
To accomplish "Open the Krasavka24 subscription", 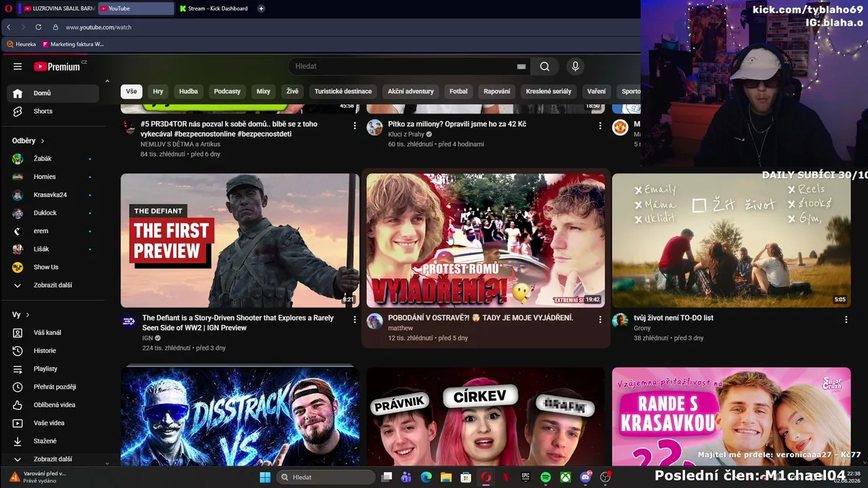I will coord(53,195).
